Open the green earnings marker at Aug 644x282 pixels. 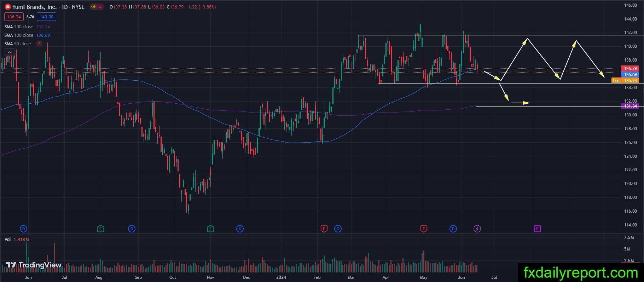coord(101,229)
